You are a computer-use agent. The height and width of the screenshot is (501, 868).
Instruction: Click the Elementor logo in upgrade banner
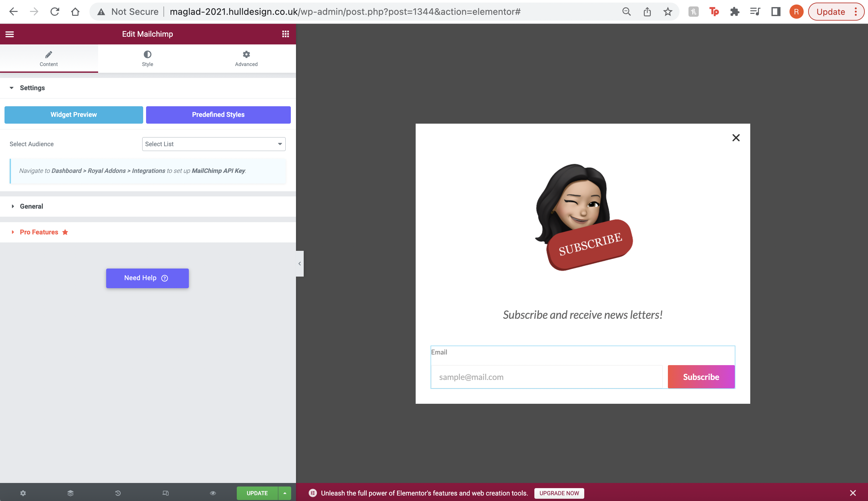pos(312,493)
